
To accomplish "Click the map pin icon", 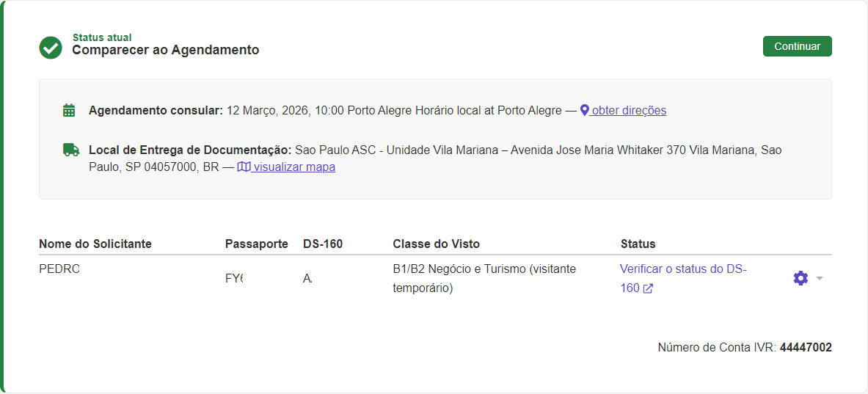I will [585, 110].
